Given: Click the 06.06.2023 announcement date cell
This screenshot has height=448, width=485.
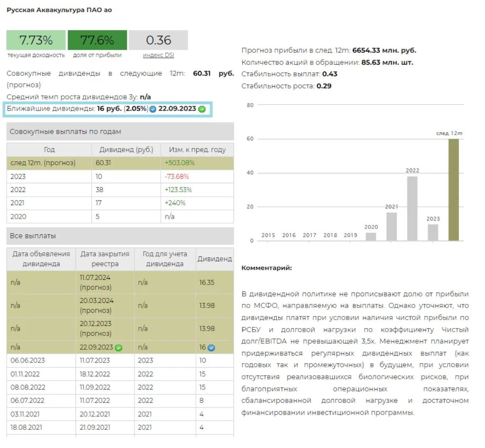Looking at the screenshot, I should [x=41, y=361].
